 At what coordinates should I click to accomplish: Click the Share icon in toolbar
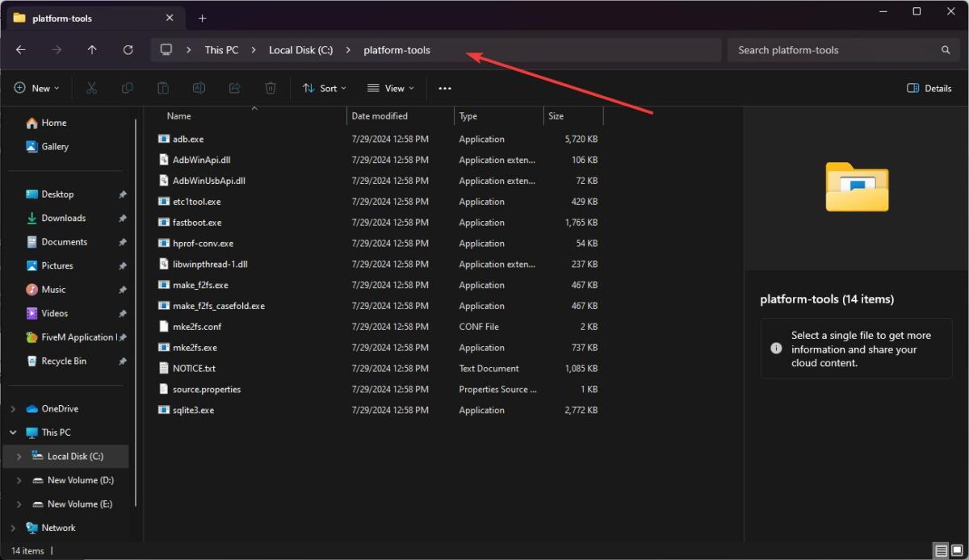pos(235,88)
